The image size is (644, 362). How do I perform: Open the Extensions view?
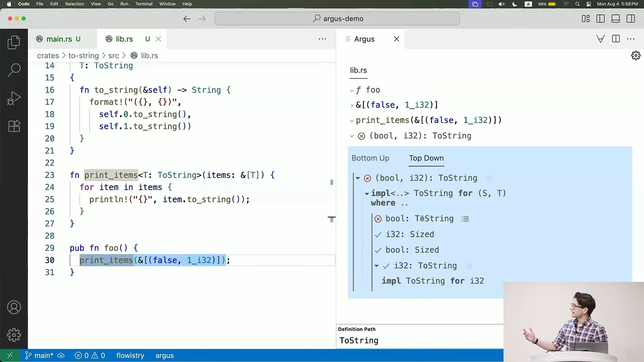tap(14, 126)
